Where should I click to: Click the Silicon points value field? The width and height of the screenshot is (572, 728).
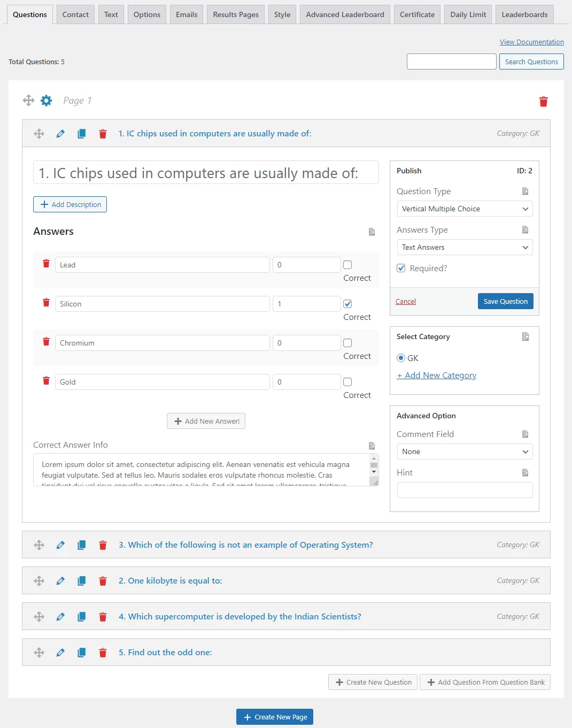click(307, 304)
